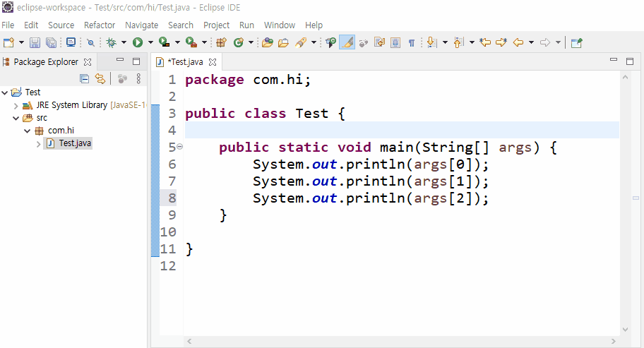Click the New Java Package icon
The image size is (644, 348).
coord(222,42)
